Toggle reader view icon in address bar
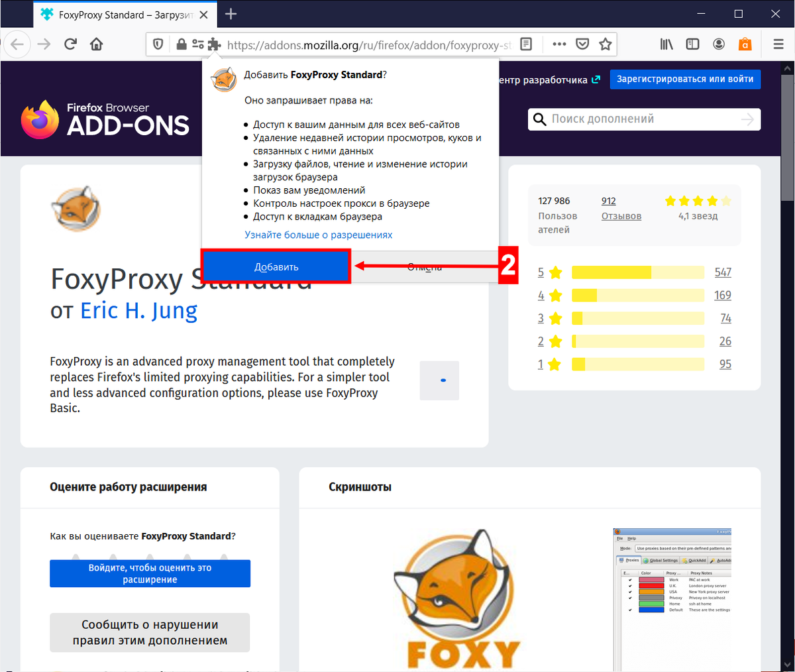The height and width of the screenshot is (672, 795). pos(526,44)
